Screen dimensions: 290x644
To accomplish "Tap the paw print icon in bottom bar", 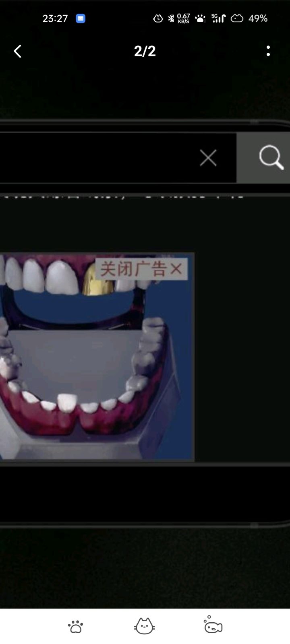I will tap(75, 626).
